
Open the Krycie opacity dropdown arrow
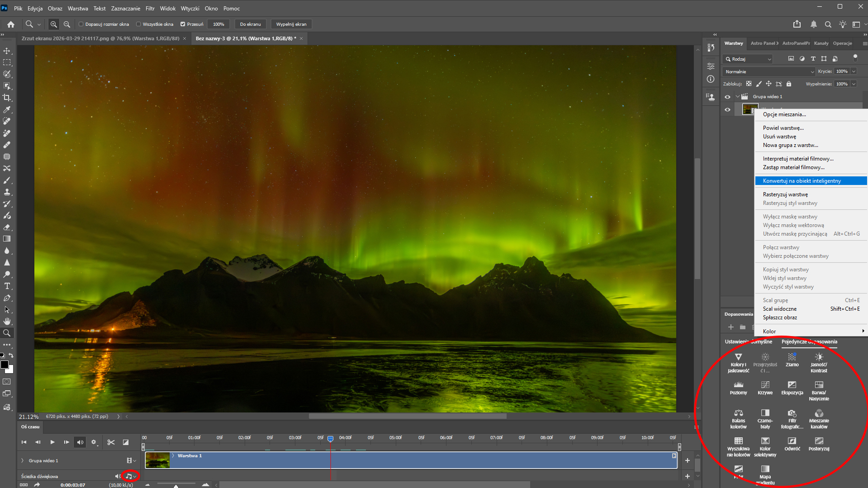(854, 71)
